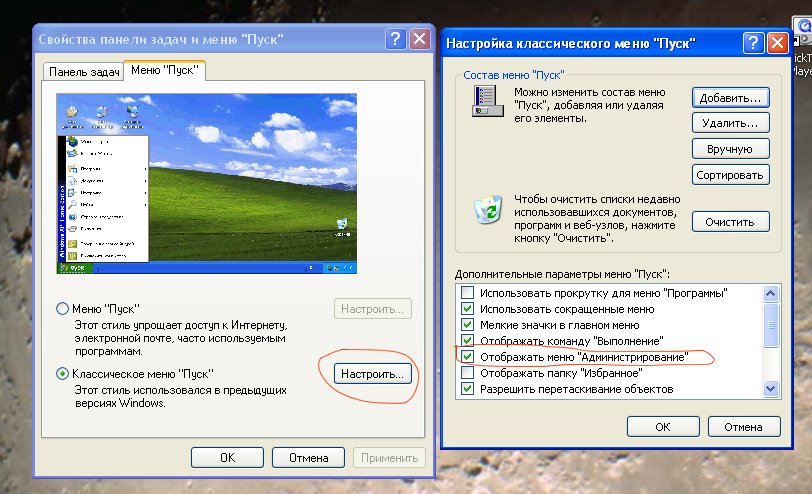Click the help question mark in Настройка классического меню window
This screenshot has height=494, width=812.
pyautogui.click(x=753, y=42)
